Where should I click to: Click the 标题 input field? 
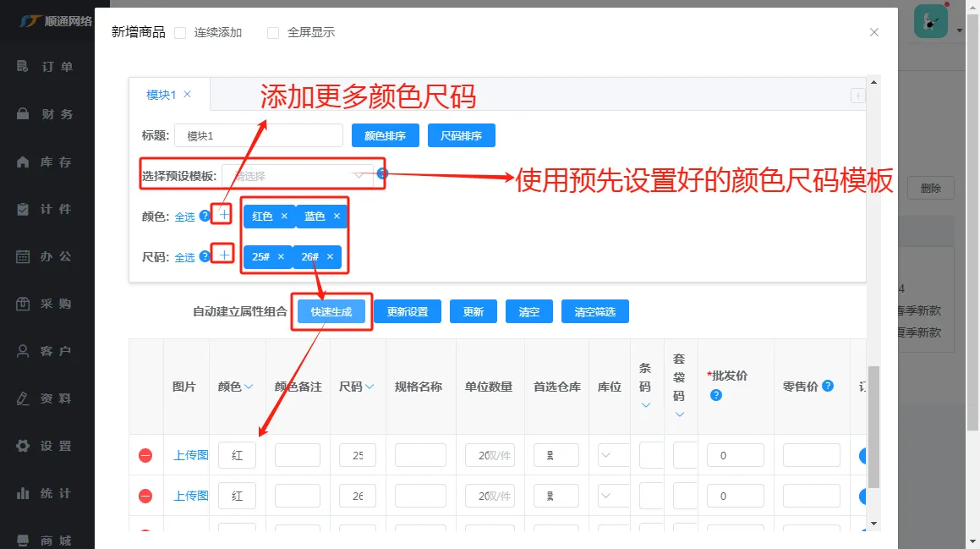tap(258, 135)
